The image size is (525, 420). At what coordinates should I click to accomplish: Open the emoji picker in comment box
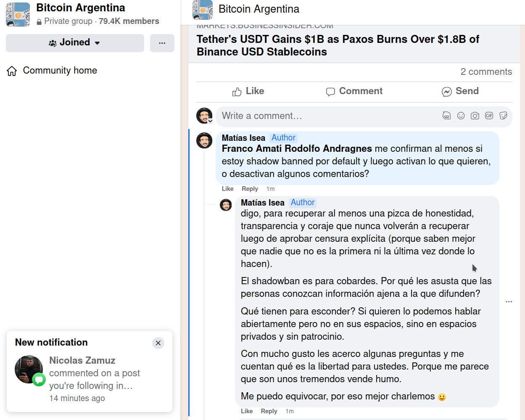461,116
